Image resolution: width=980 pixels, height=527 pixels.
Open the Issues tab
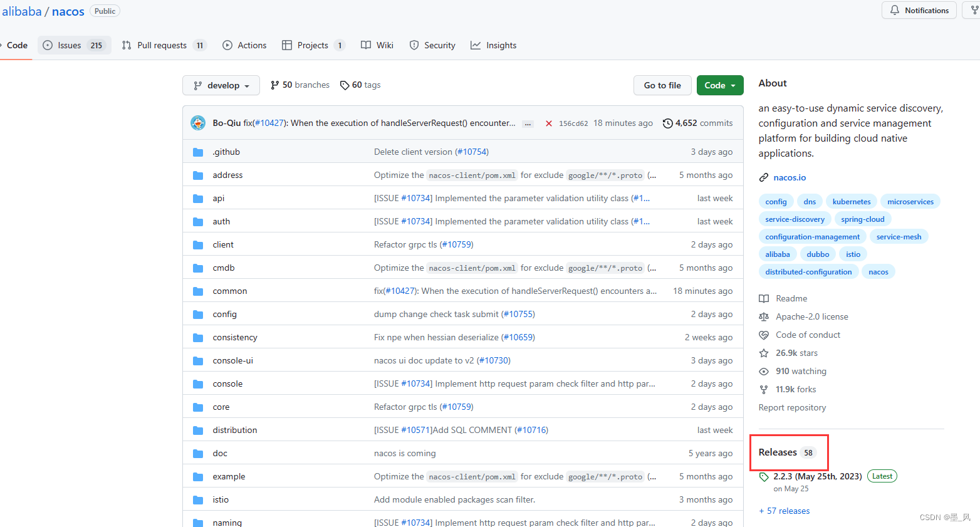click(x=75, y=45)
